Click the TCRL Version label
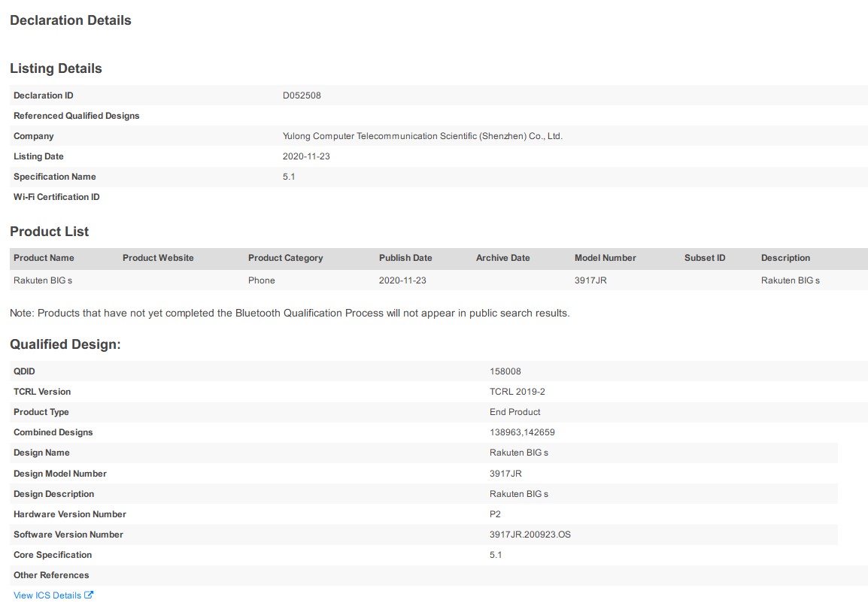The width and height of the screenshot is (868, 612). click(42, 392)
